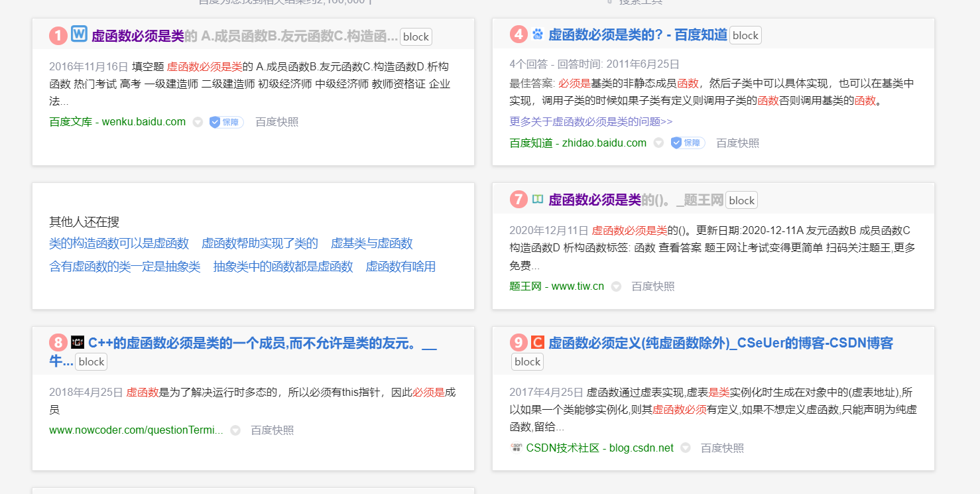Open the chevron beside zhidao.baidu.com
The height and width of the screenshot is (494, 980).
(658, 143)
